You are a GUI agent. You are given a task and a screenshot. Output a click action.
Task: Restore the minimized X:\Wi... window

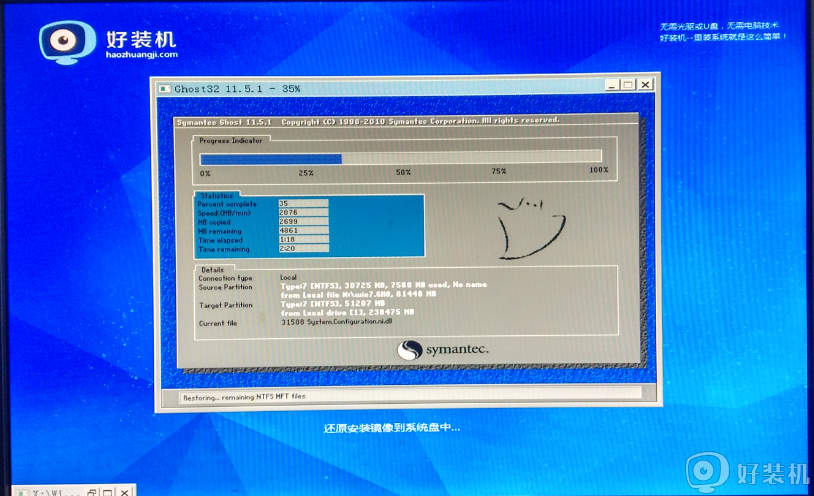[92, 492]
